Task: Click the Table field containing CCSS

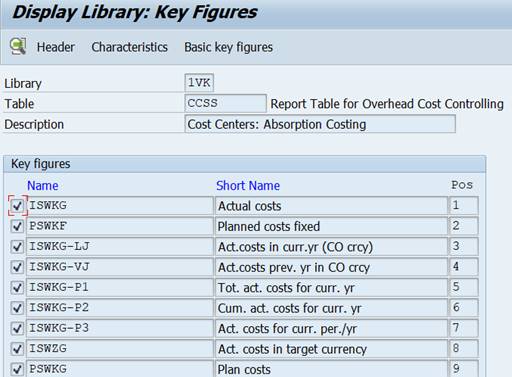Action: [x=225, y=103]
